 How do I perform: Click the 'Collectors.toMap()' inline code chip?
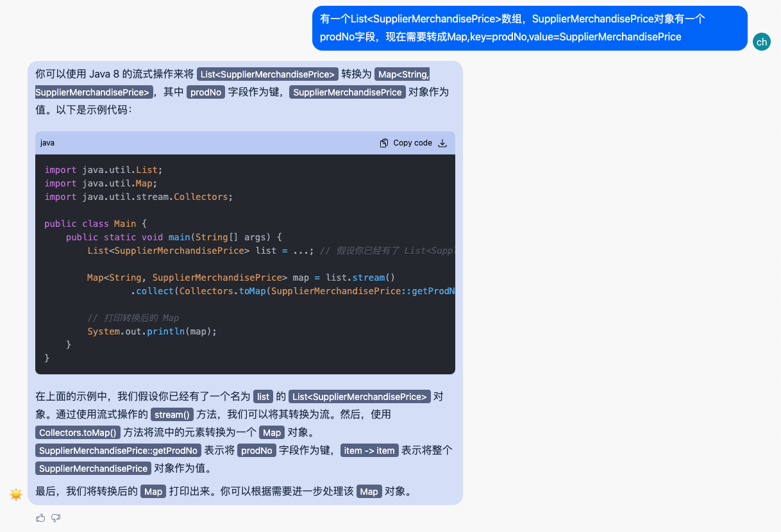pyautogui.click(x=78, y=433)
